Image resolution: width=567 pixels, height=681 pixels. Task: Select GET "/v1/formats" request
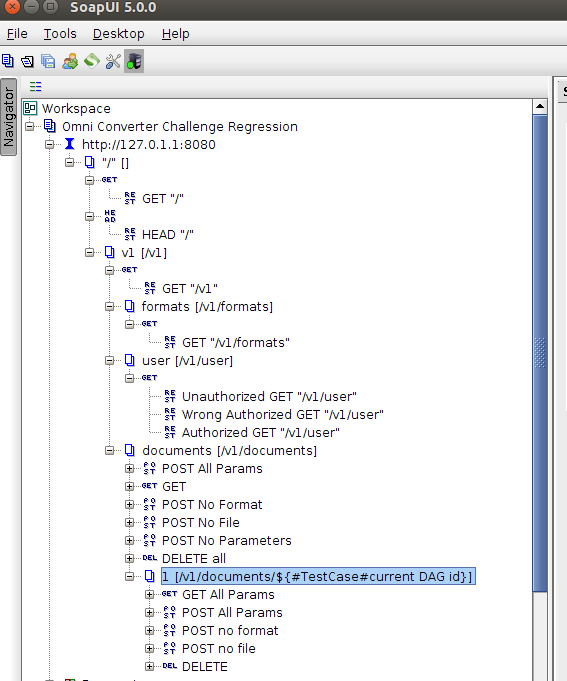point(236,343)
